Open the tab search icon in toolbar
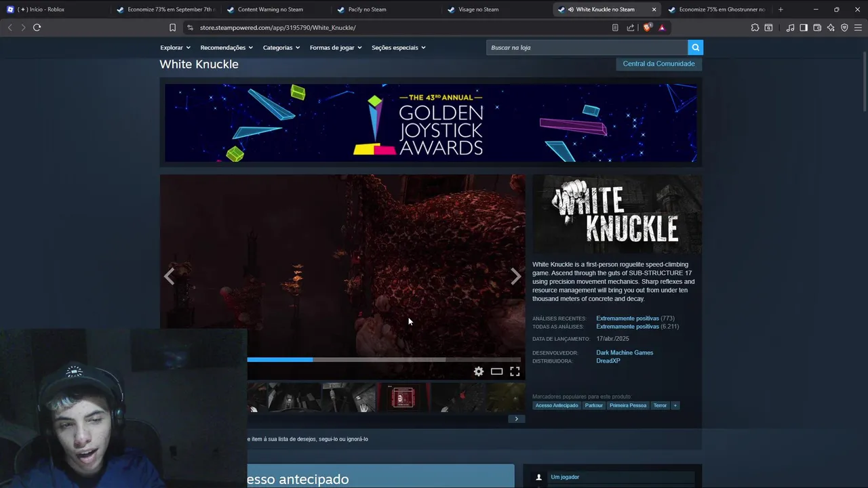 [x=768, y=28]
